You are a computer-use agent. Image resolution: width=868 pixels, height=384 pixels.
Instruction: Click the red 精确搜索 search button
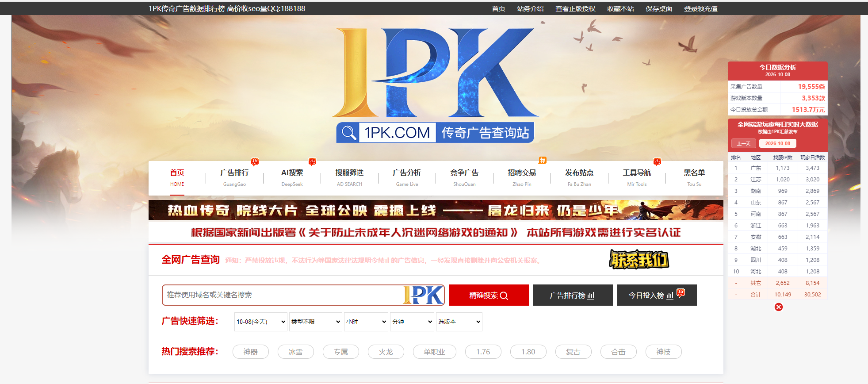tap(489, 295)
